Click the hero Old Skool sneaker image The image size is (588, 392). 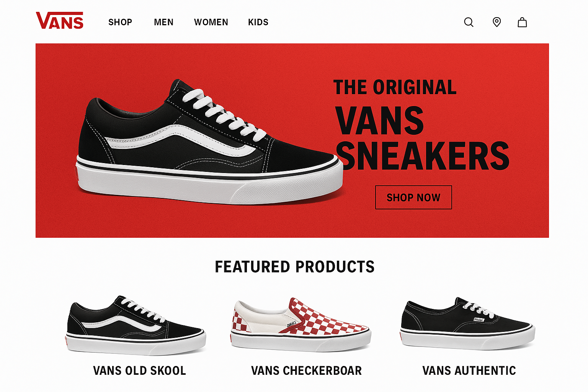click(210, 142)
